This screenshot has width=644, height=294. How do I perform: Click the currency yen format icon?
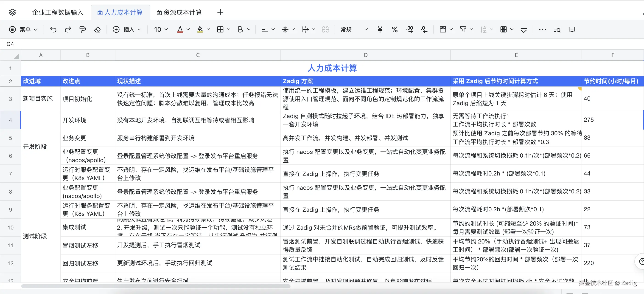tap(380, 30)
